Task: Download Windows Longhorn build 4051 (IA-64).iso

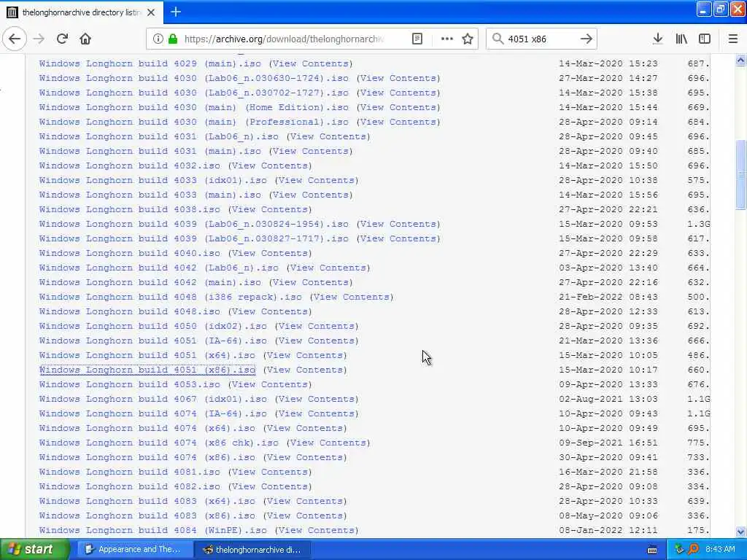Action: point(153,341)
